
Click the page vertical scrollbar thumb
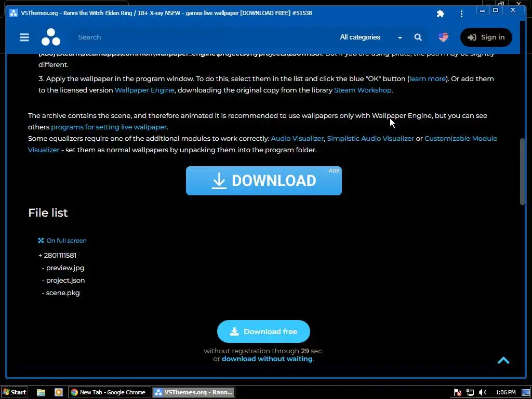522,171
